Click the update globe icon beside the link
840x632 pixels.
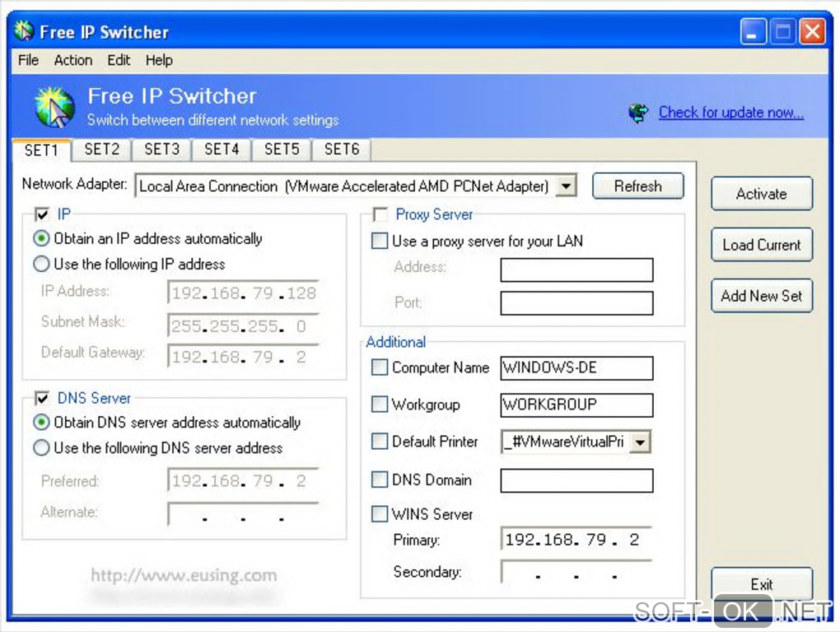pyautogui.click(x=638, y=113)
